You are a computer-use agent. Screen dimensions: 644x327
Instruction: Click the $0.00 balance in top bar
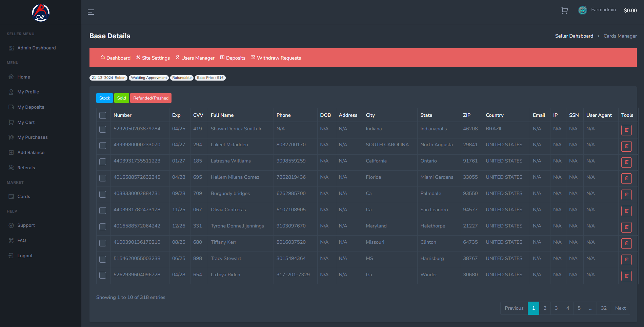click(x=630, y=11)
